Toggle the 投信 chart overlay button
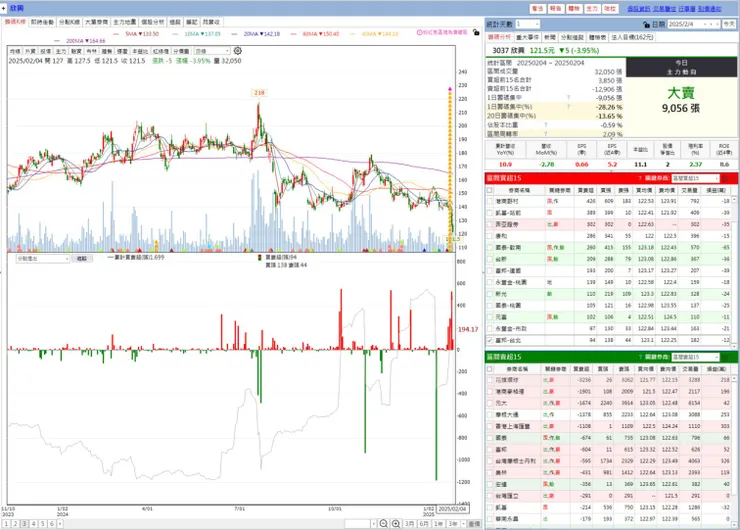The image size is (740, 530). click(x=45, y=51)
